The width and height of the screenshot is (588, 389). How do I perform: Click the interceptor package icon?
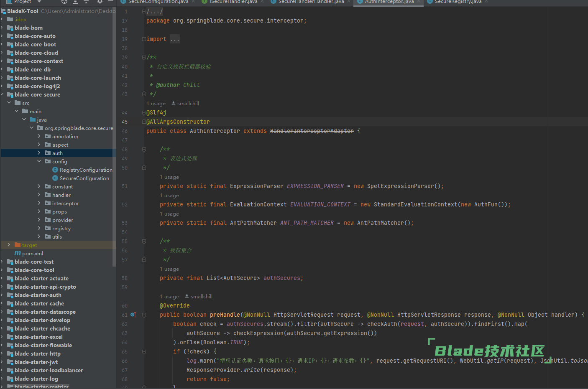(48, 203)
